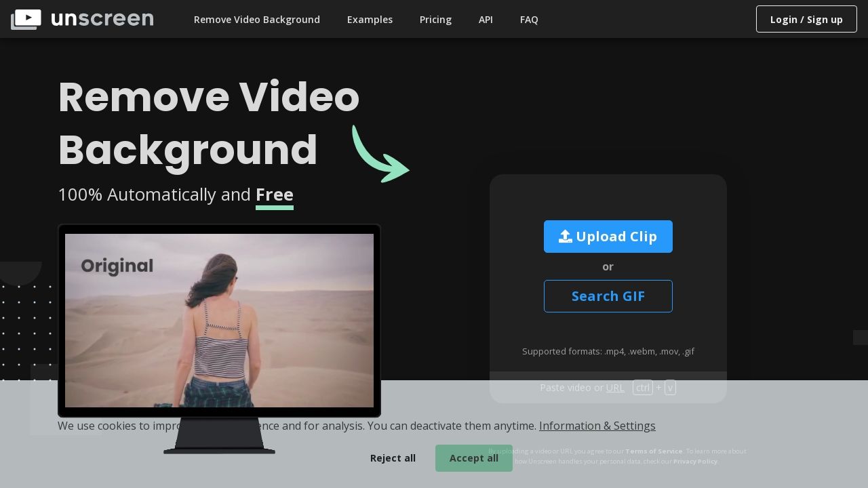Open the Terms of Service link
This screenshot has width=868, height=488.
pyautogui.click(x=654, y=451)
